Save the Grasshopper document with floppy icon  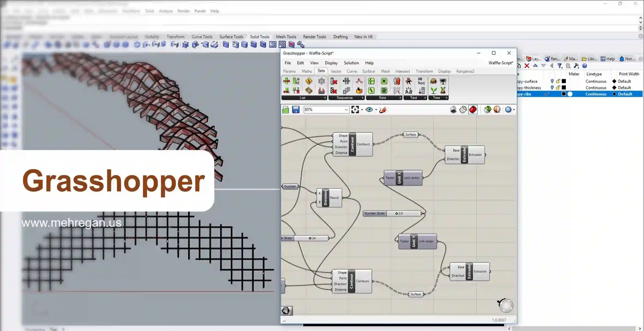pyautogui.click(x=296, y=110)
